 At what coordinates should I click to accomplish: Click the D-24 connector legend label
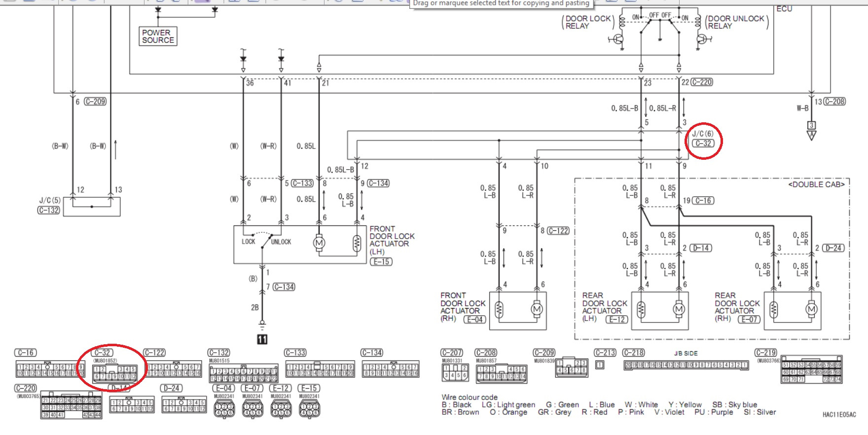pos(171,388)
